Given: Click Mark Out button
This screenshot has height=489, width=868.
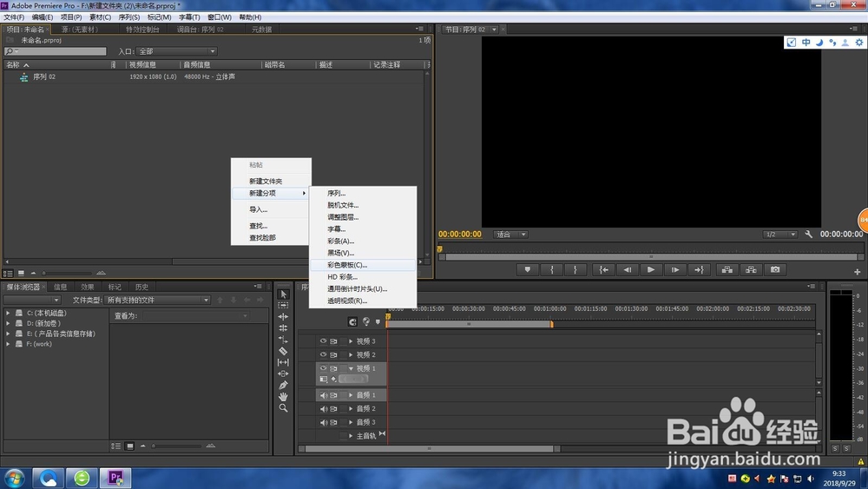Looking at the screenshot, I should pyautogui.click(x=575, y=270).
